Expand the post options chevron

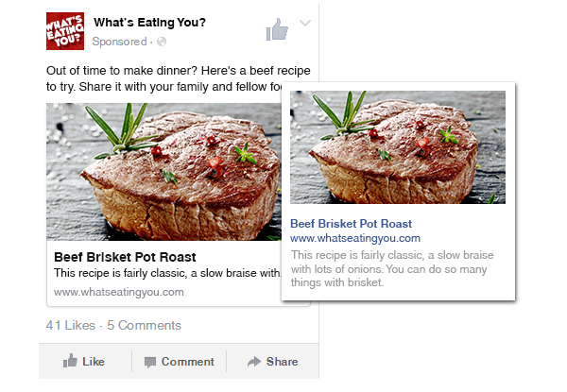[305, 23]
